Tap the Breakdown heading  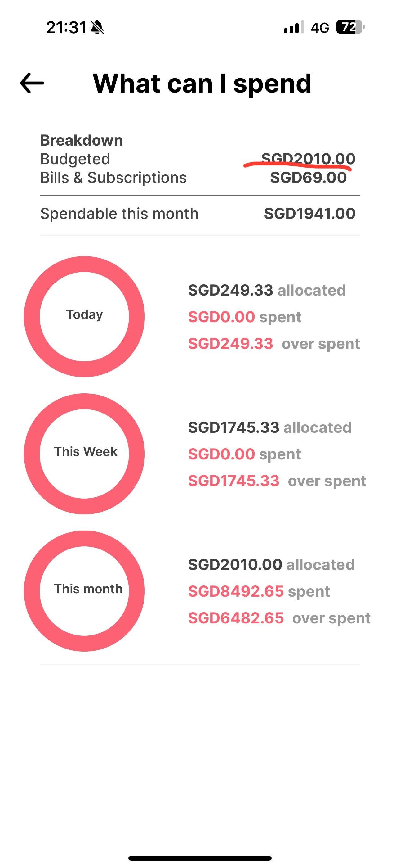(82, 140)
